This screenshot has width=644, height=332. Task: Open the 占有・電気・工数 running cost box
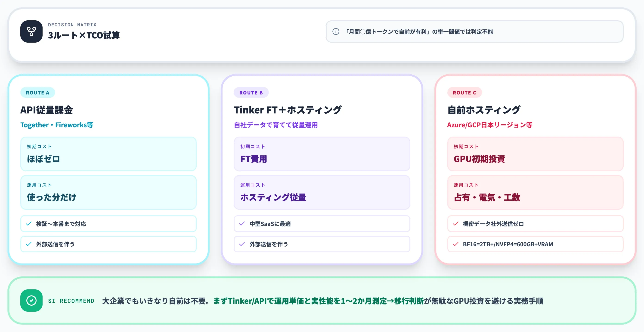click(535, 192)
